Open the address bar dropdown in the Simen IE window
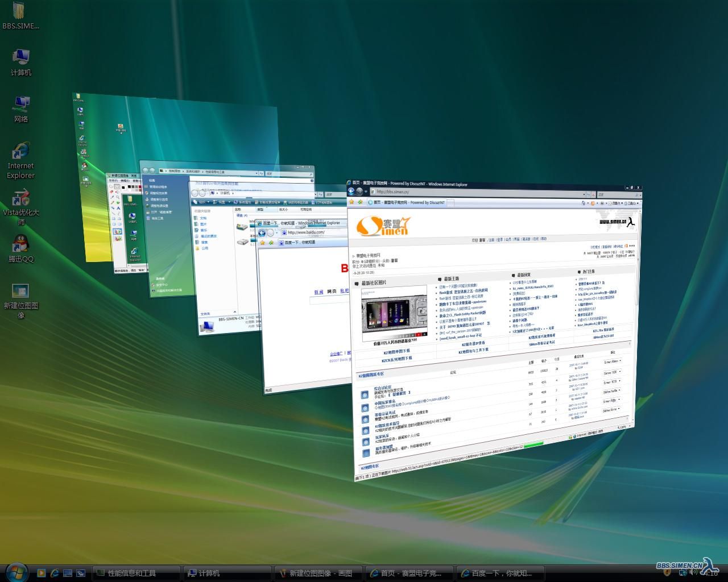Image resolution: width=728 pixels, height=582 pixels. pos(584,194)
